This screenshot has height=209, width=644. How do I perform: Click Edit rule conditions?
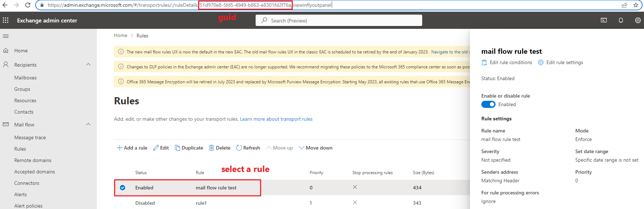click(507, 62)
